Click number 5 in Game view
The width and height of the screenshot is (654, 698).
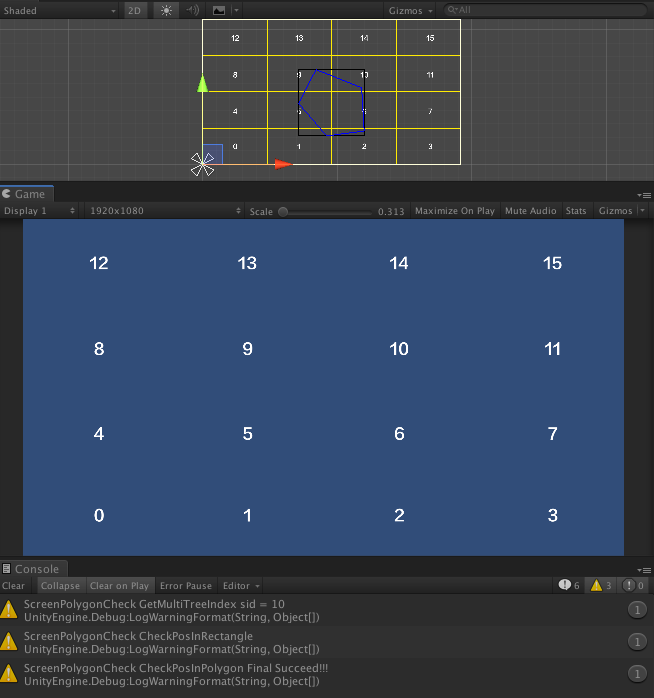point(248,434)
